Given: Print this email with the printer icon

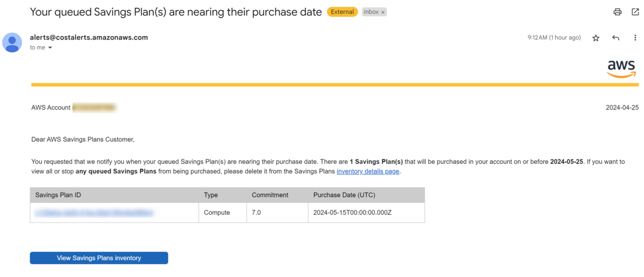Looking at the screenshot, I should [618, 12].
